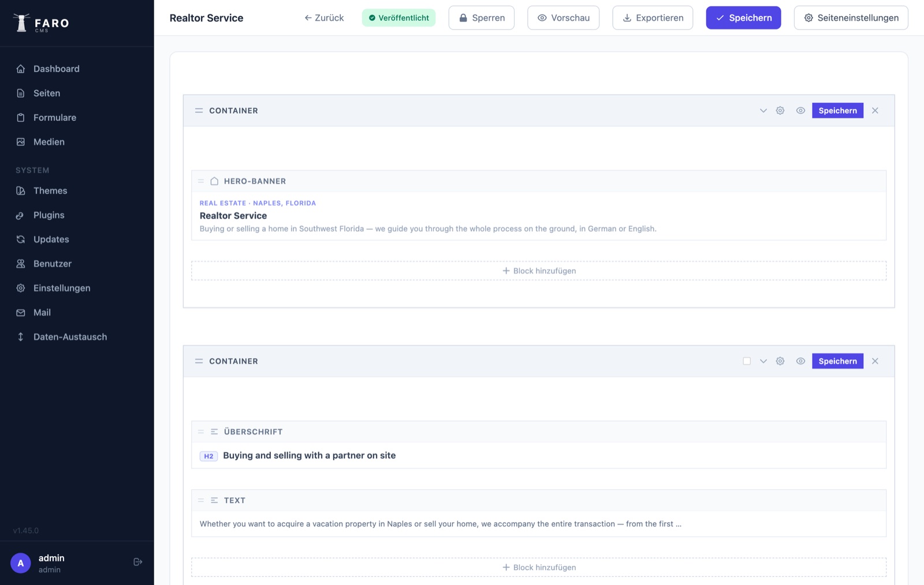This screenshot has height=585, width=924.
Task: Add a block in the second Container
Action: [x=539, y=568]
